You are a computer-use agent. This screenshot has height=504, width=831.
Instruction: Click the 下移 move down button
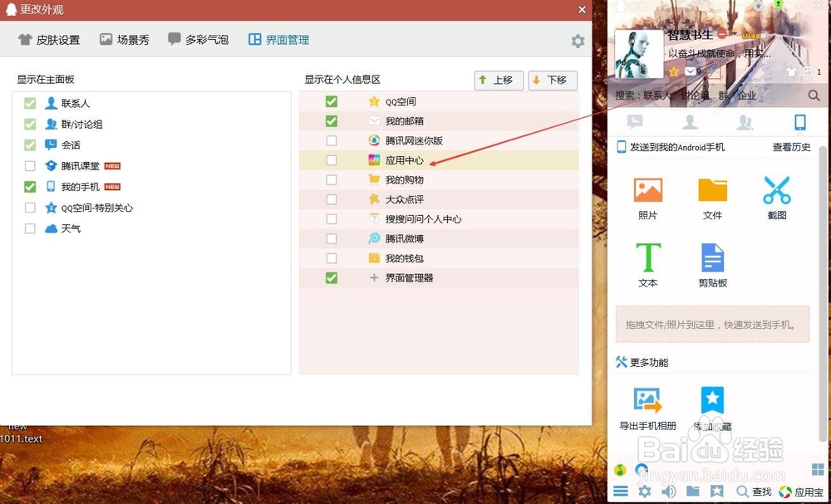tap(553, 81)
